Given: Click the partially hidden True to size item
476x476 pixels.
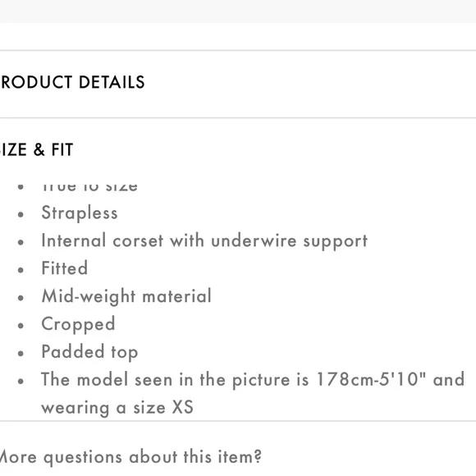Looking at the screenshot, I should click(89, 186).
